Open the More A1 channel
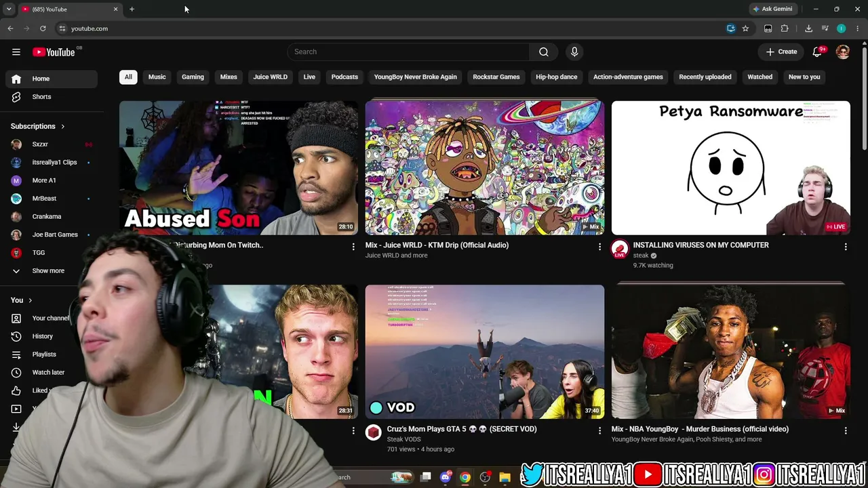The width and height of the screenshot is (868, 488). [x=52, y=180]
